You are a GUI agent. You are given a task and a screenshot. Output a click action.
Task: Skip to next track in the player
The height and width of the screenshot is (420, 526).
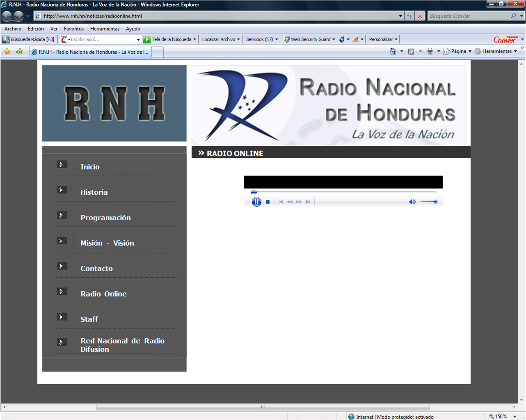[x=308, y=202]
